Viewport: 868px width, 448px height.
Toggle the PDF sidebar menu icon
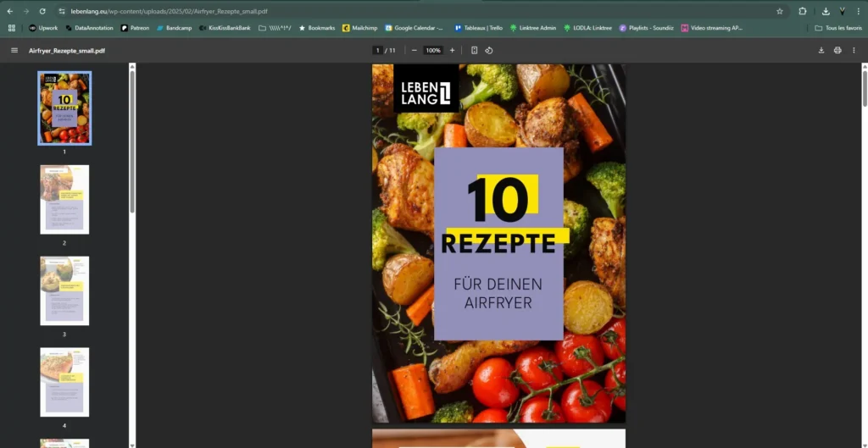point(14,50)
